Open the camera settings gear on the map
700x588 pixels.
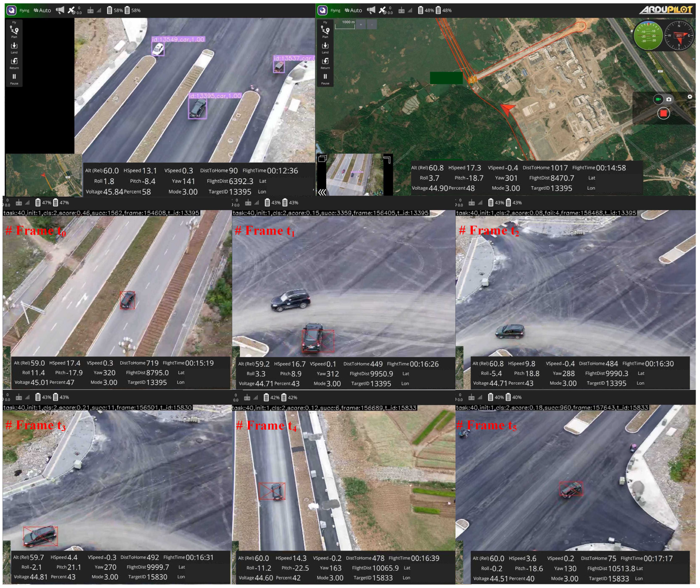pos(690,97)
